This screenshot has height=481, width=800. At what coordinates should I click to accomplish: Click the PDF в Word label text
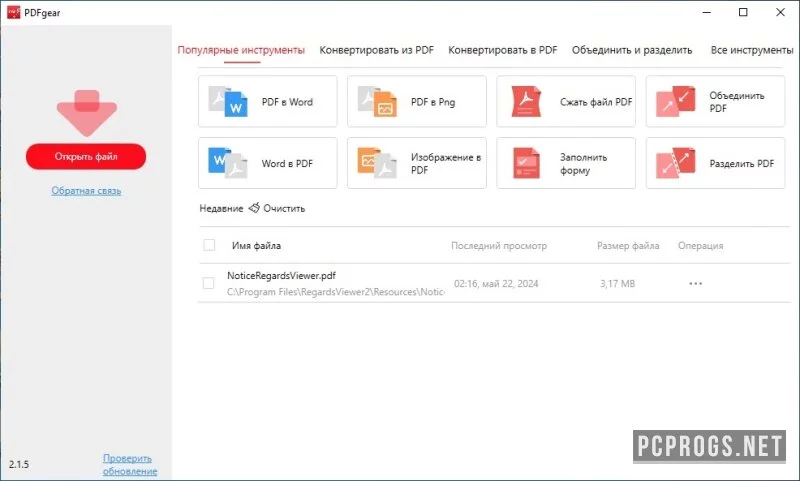(287, 102)
